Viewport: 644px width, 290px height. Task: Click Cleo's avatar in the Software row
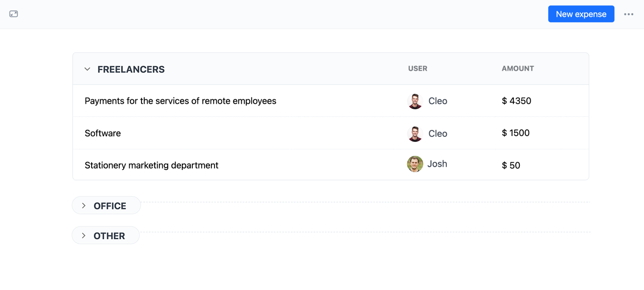click(x=415, y=134)
